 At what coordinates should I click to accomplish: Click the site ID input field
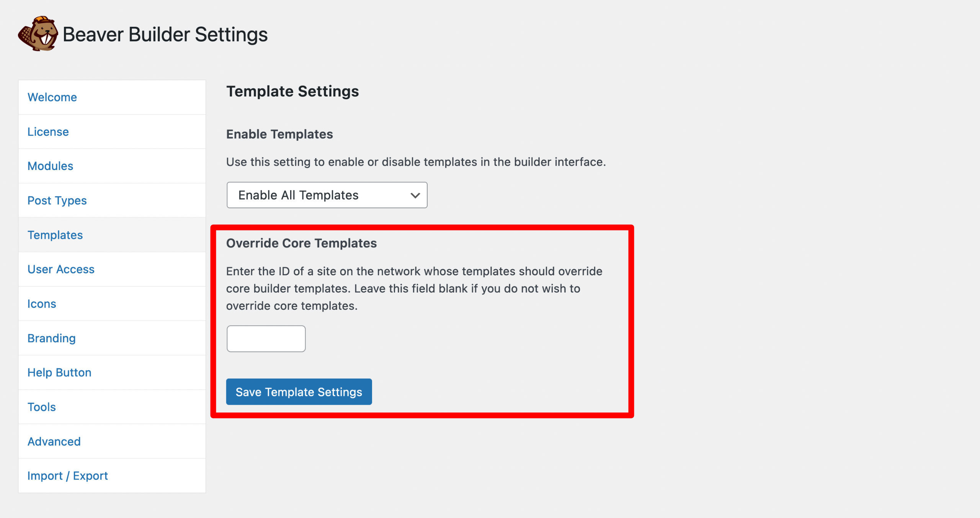266,338
